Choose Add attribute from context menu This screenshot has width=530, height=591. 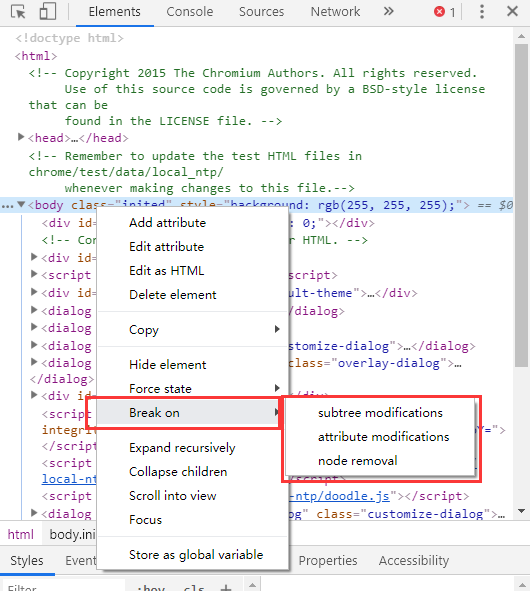[192, 223]
